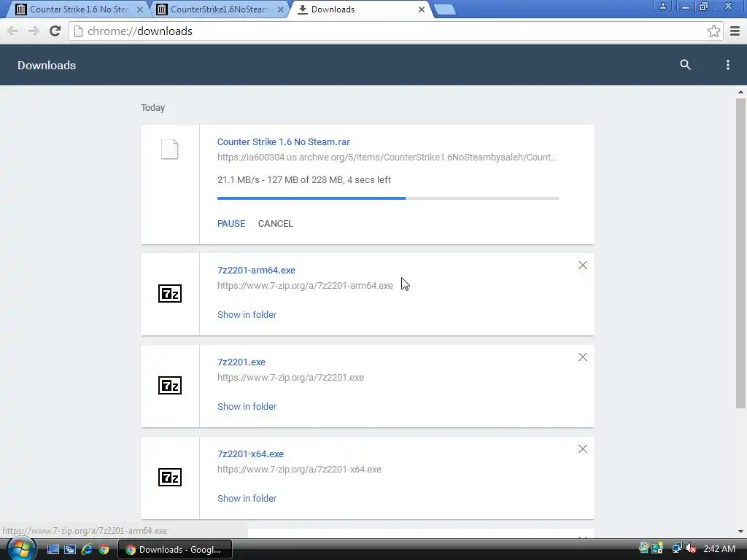Click the muted volume tray icon
747x560 pixels.
click(x=691, y=548)
